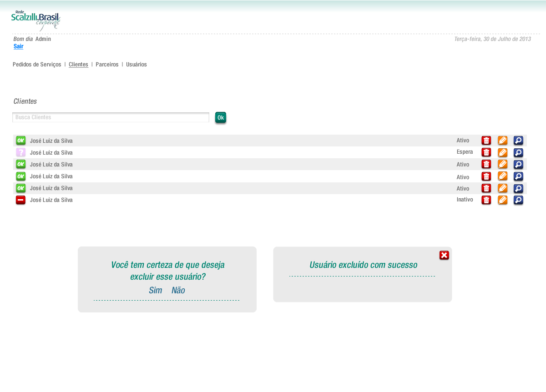Cancel deletion by clicking Não
Viewport: 546px width, 392px height.
click(x=178, y=290)
